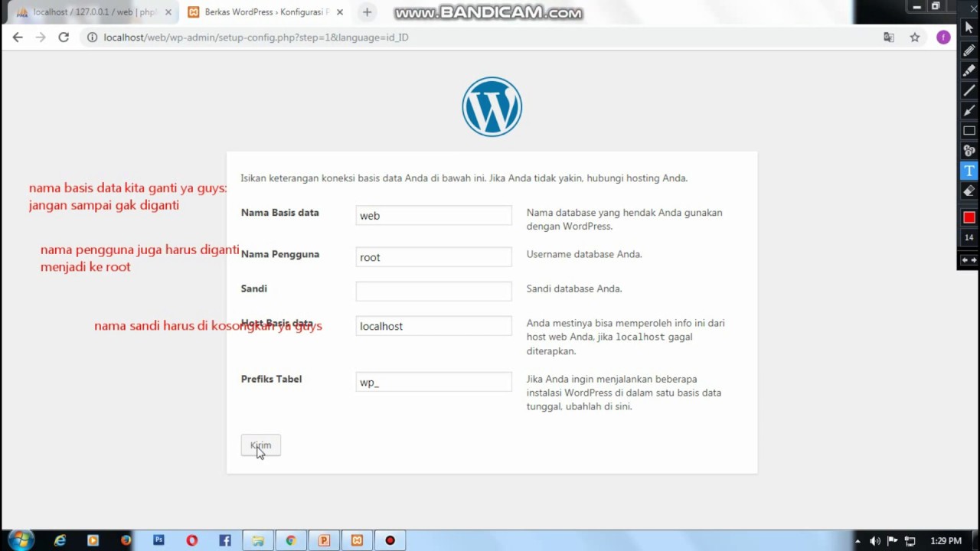
Task: Focus the Host Basis data field
Action: (x=433, y=326)
